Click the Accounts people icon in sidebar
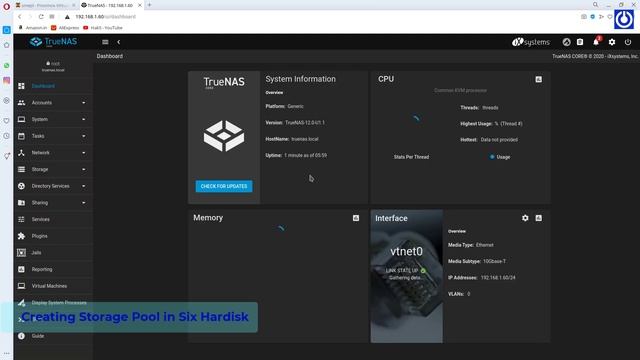This screenshot has width=640, height=360. click(x=21, y=103)
